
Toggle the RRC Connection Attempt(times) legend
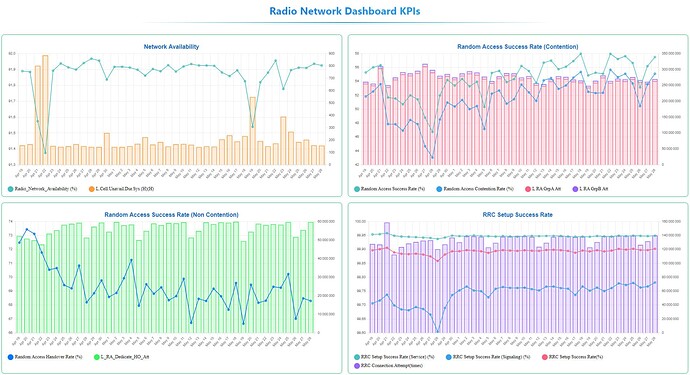click(389, 365)
